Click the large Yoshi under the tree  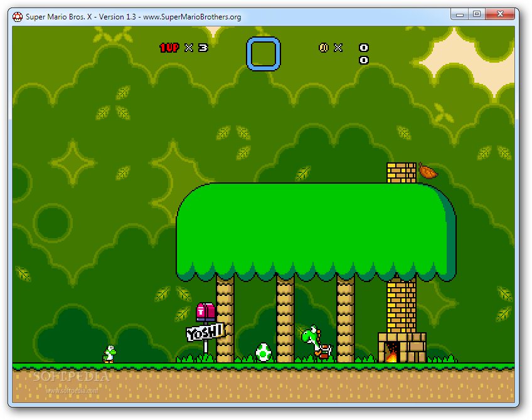pos(317,342)
